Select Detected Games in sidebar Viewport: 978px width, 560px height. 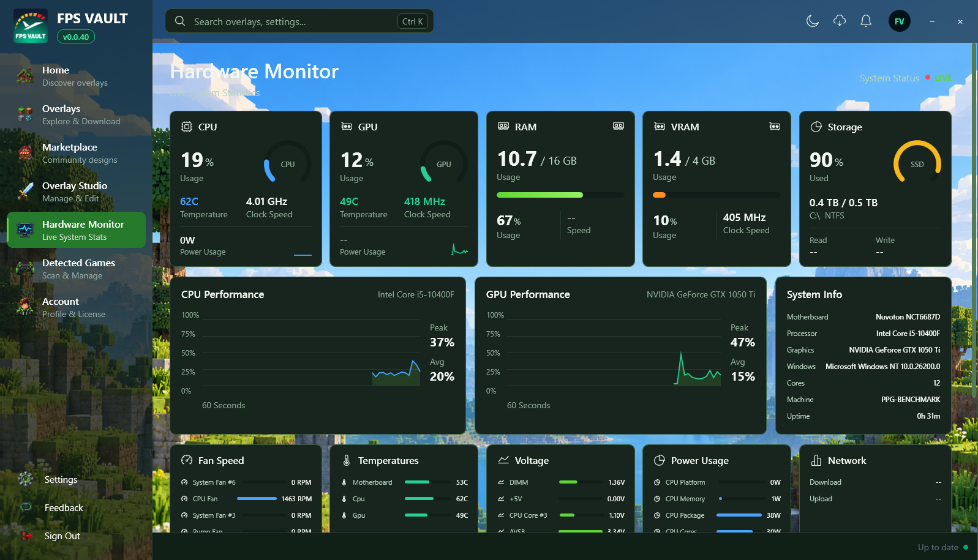(x=76, y=269)
